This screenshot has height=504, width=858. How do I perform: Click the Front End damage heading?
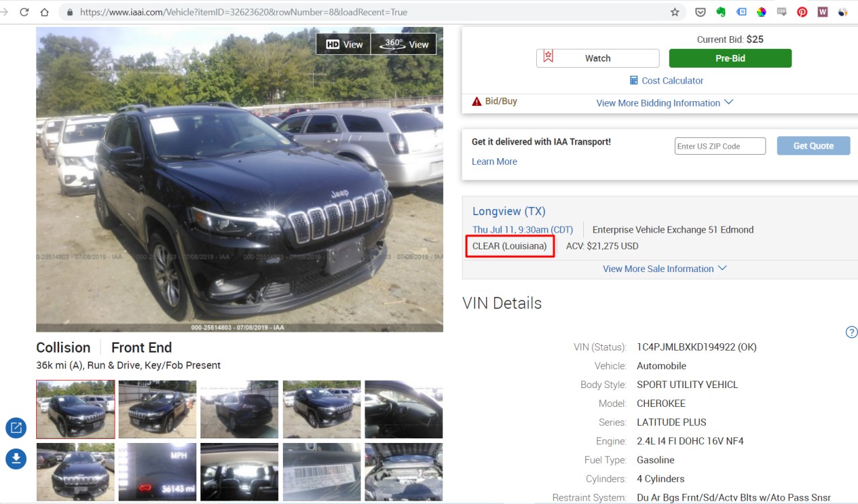click(141, 347)
